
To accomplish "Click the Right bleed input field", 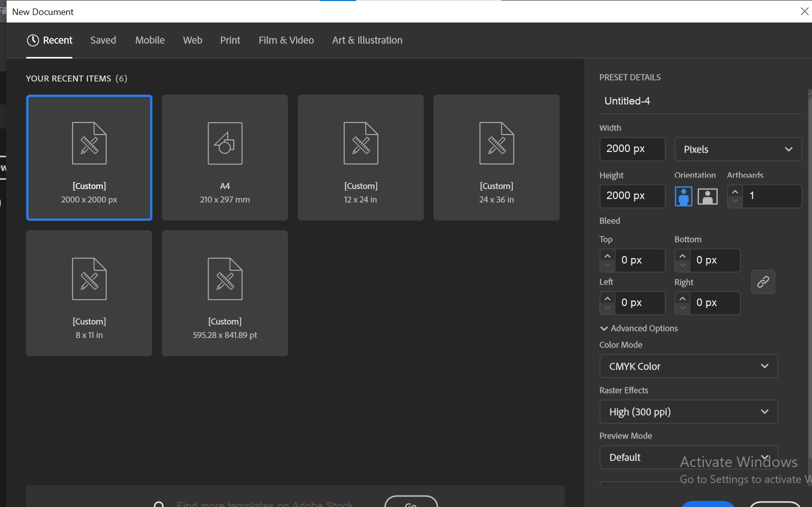I will click(715, 303).
